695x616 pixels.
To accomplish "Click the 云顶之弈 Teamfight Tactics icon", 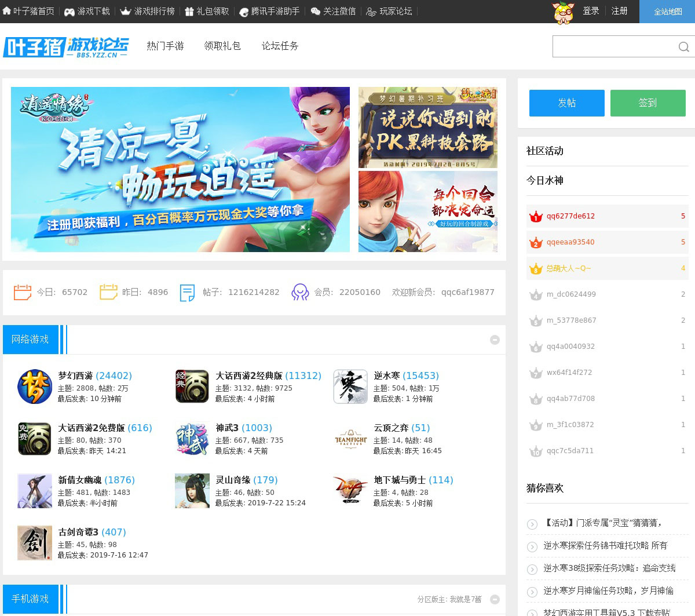I will coord(350,439).
